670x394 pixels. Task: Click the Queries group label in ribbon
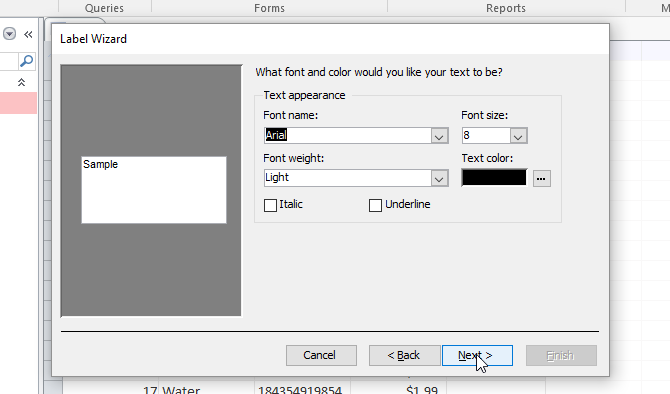(104, 8)
